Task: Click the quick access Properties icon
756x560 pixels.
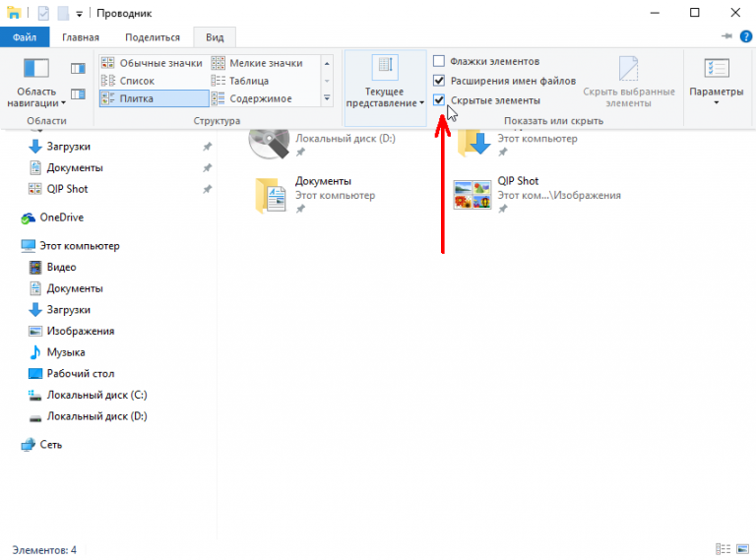Action: [43, 13]
